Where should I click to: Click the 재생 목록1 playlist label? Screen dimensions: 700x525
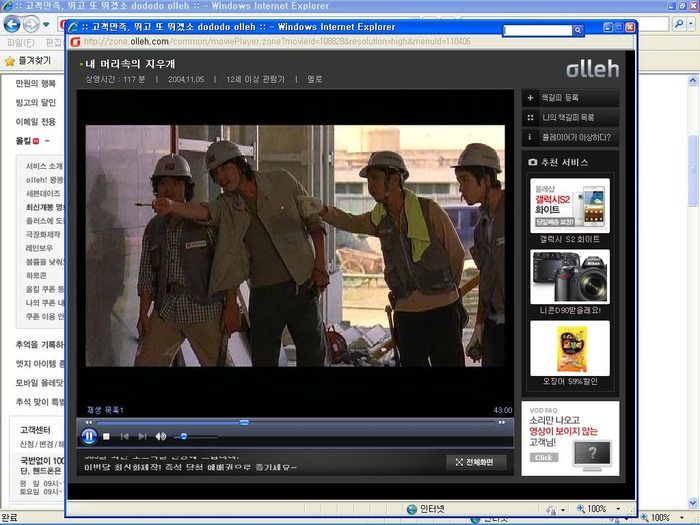(x=105, y=410)
